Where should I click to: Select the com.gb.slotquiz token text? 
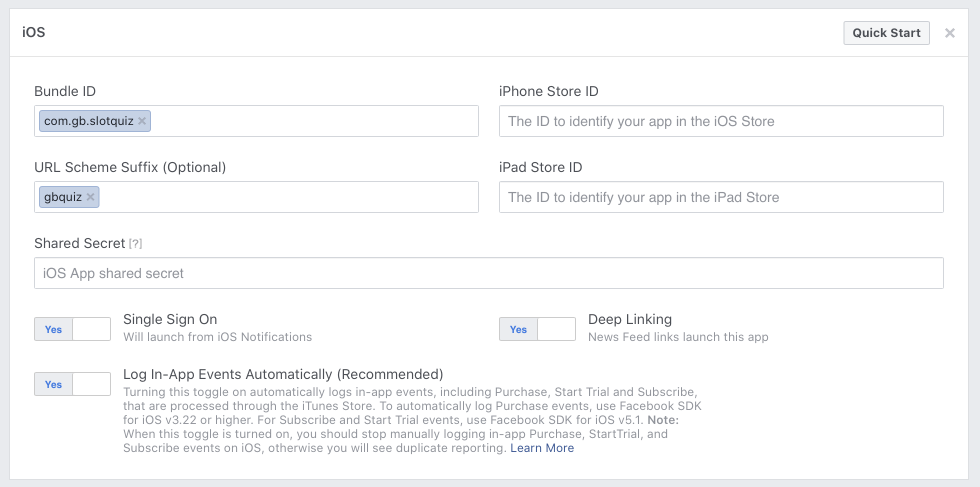point(88,121)
